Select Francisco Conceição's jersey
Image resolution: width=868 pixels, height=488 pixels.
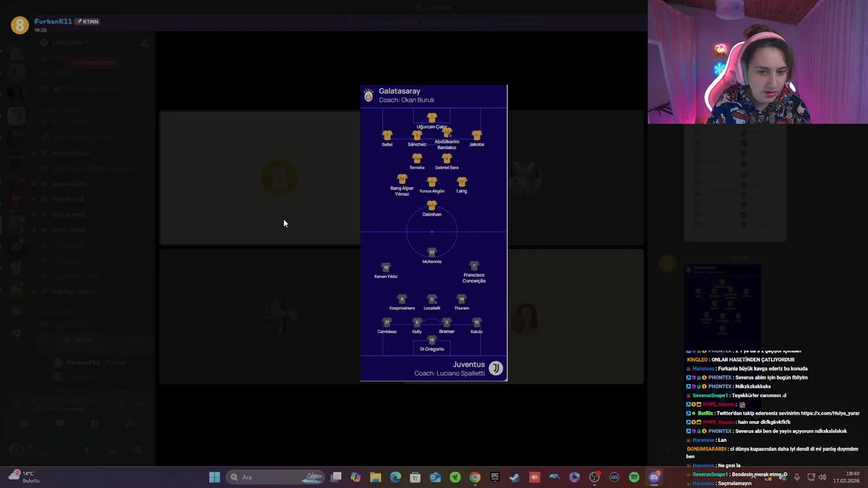(x=474, y=266)
